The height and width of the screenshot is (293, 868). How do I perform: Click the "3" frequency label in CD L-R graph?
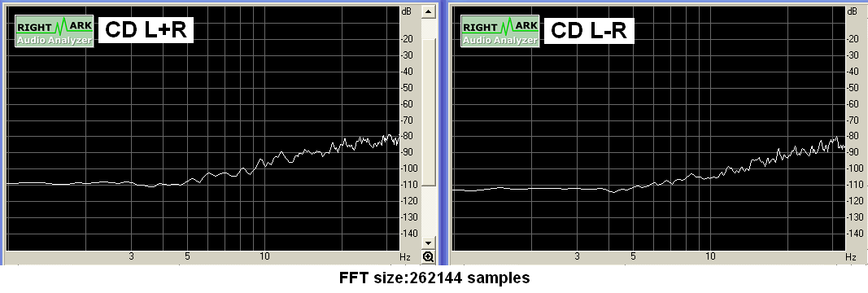pos(578,256)
